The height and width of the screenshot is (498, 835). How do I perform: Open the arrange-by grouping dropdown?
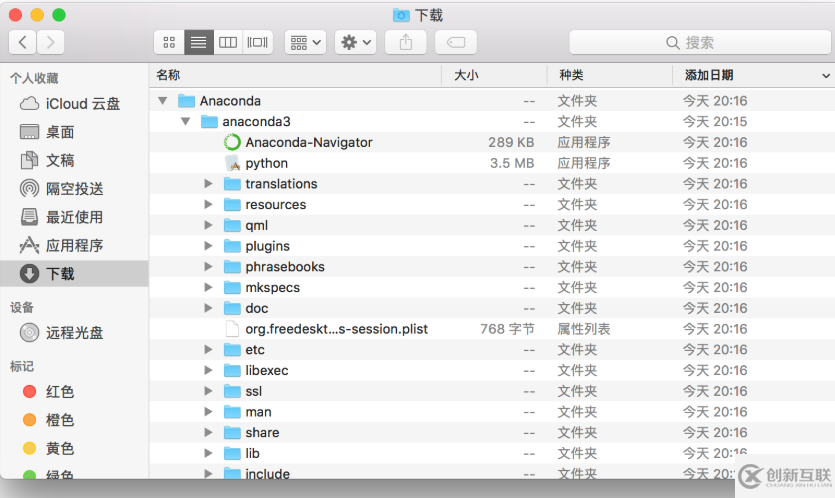click(305, 42)
